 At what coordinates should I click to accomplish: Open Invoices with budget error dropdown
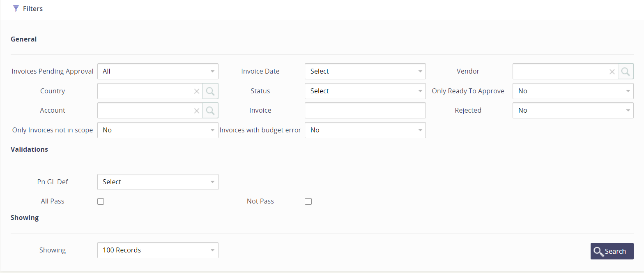point(365,130)
